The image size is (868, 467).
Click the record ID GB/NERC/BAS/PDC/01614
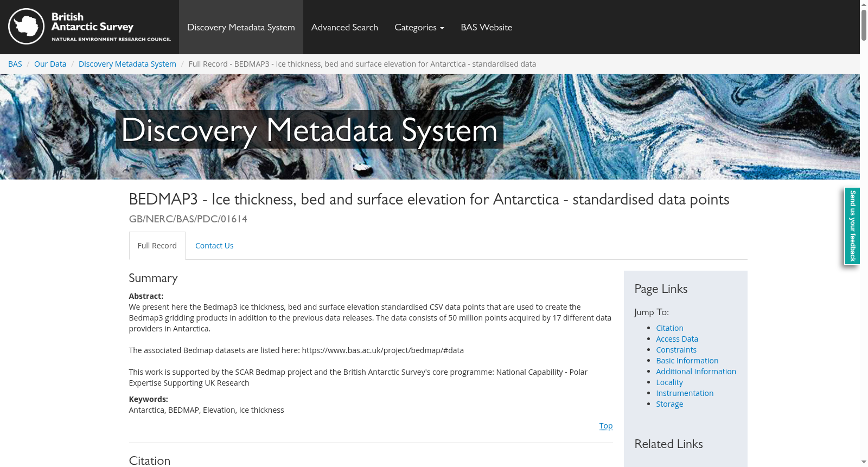click(188, 219)
